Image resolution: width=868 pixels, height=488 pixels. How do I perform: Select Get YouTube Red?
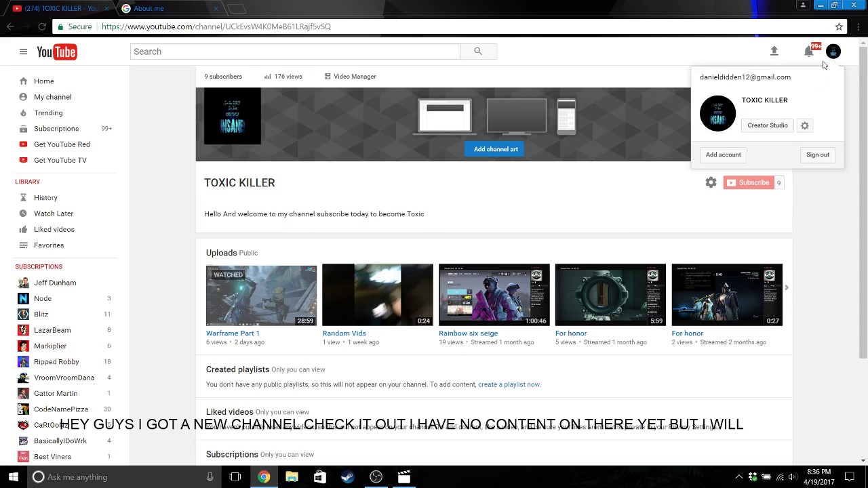pyautogui.click(x=62, y=144)
